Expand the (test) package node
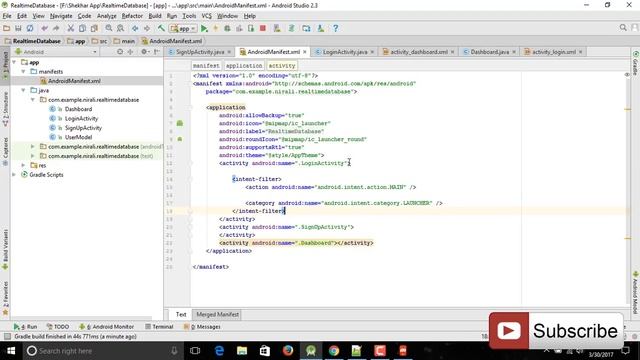 tap(33, 156)
